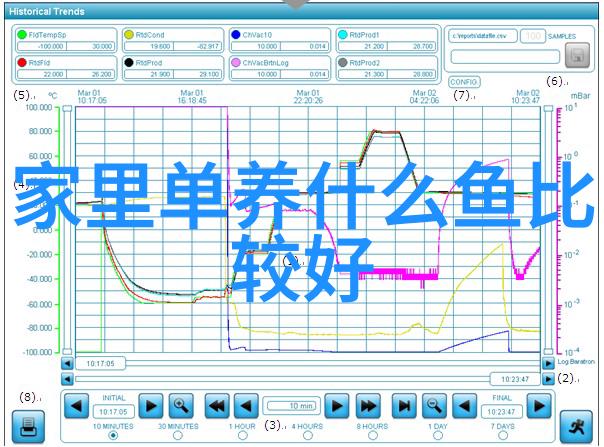Jump to end with the skip-to-end button
The image size is (604, 447).
pyautogui.click(x=404, y=406)
